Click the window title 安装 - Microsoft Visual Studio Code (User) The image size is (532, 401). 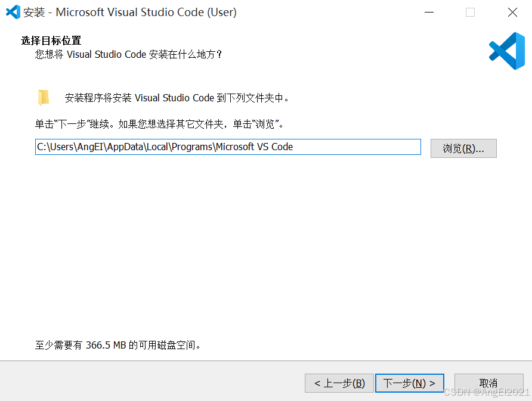[x=130, y=12]
